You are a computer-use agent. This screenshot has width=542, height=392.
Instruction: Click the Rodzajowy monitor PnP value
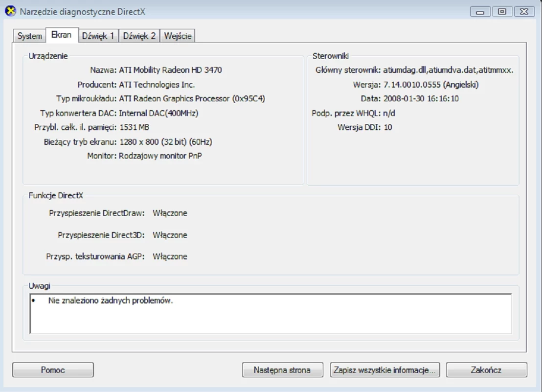(160, 156)
